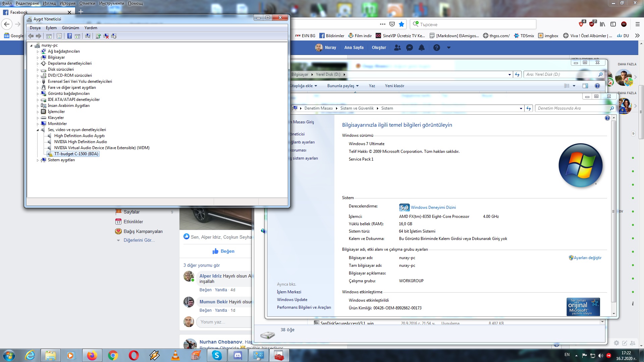Click Etkinlikler in Facebook sidebar

pyautogui.click(x=133, y=222)
